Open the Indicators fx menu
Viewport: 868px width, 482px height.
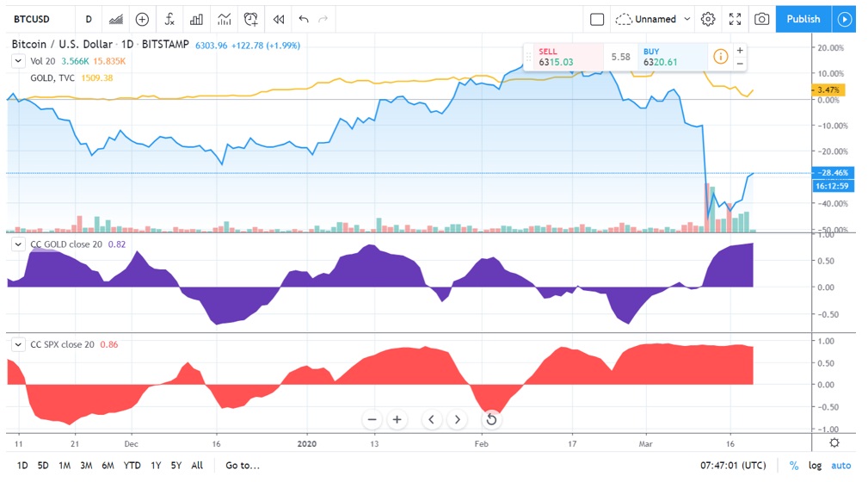click(170, 19)
